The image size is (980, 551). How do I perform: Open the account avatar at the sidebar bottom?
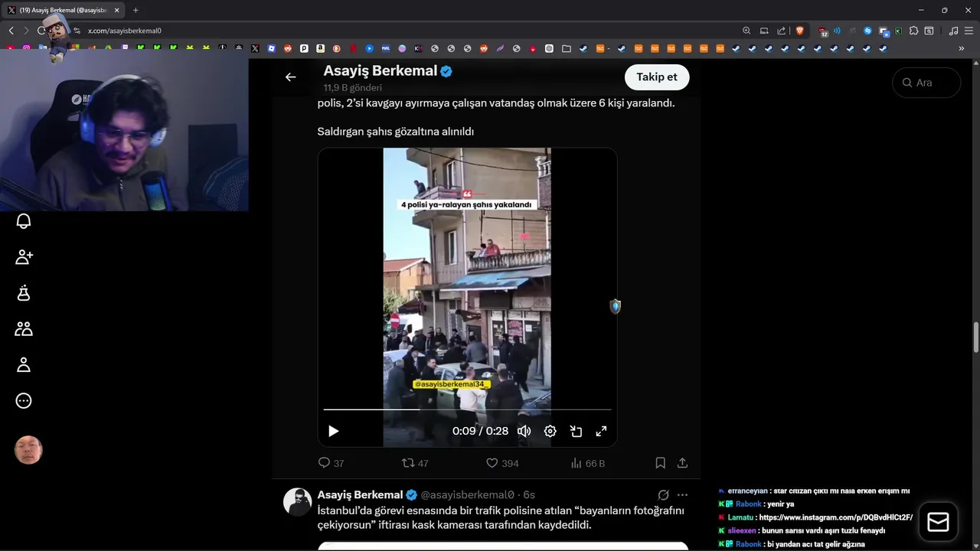(28, 451)
